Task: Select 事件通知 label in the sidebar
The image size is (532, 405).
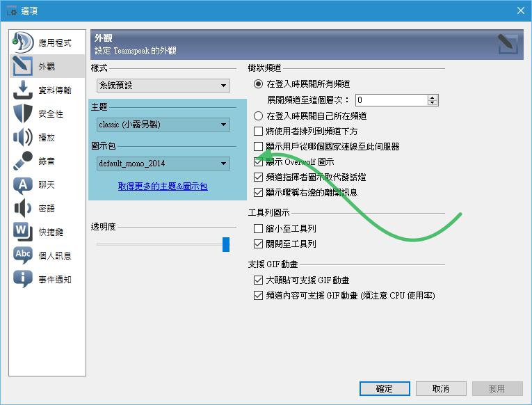Action: click(55, 279)
